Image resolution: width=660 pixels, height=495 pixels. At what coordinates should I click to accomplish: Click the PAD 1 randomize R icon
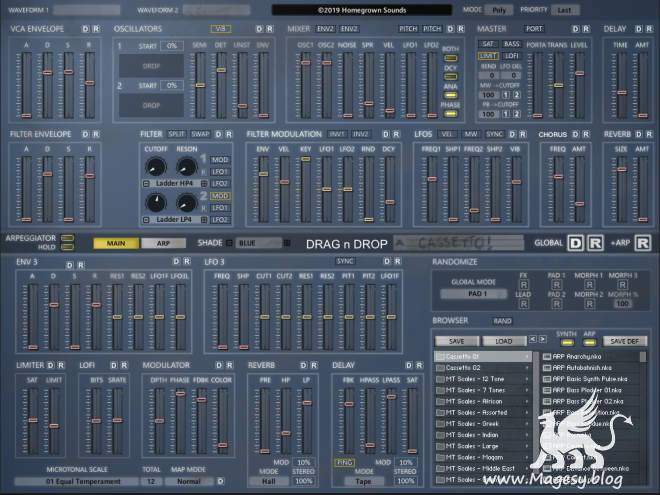click(x=556, y=285)
